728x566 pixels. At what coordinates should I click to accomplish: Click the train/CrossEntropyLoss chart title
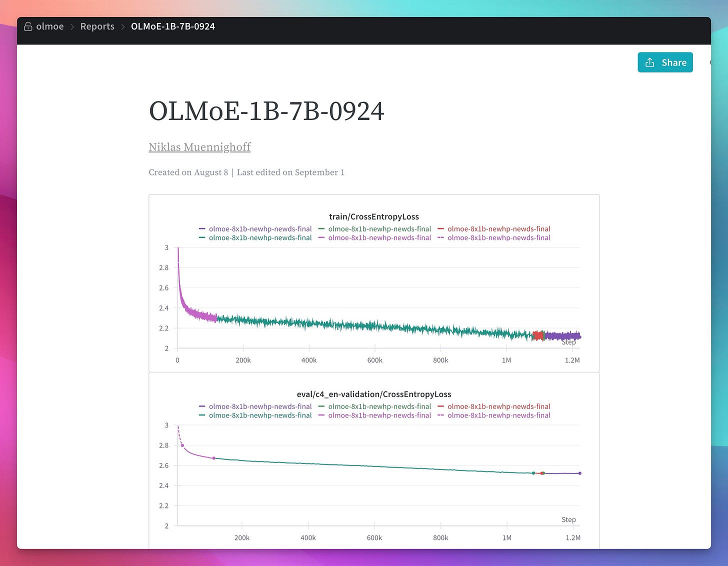(x=374, y=216)
